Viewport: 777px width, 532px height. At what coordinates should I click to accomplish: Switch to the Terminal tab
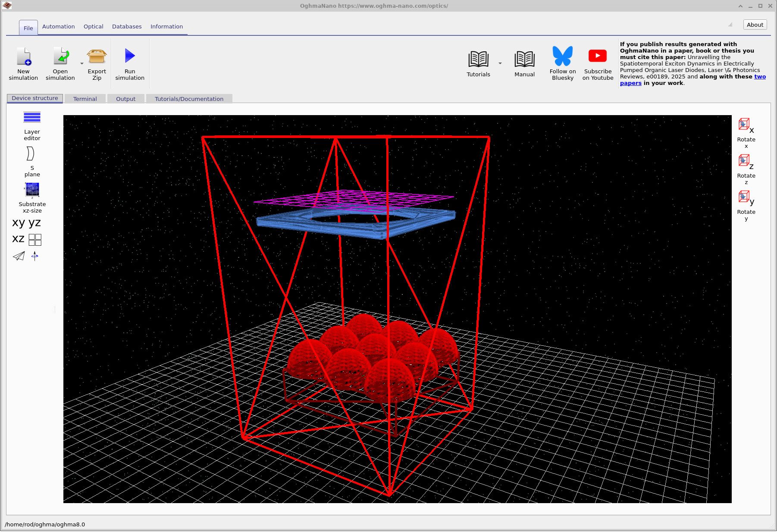[85, 98]
